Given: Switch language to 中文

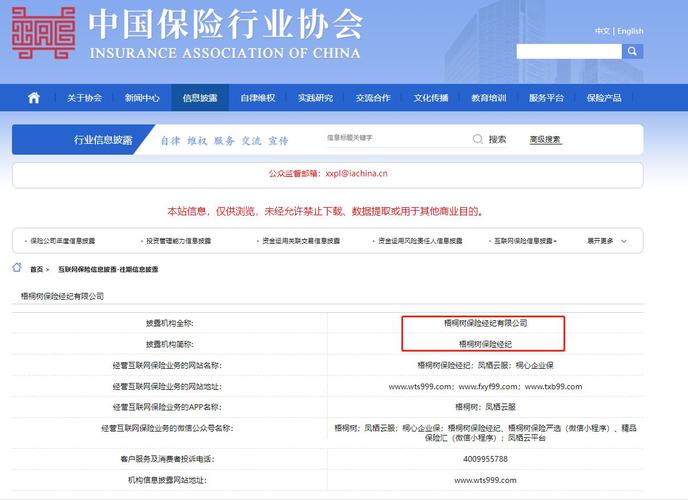Looking at the screenshot, I should click(602, 31).
